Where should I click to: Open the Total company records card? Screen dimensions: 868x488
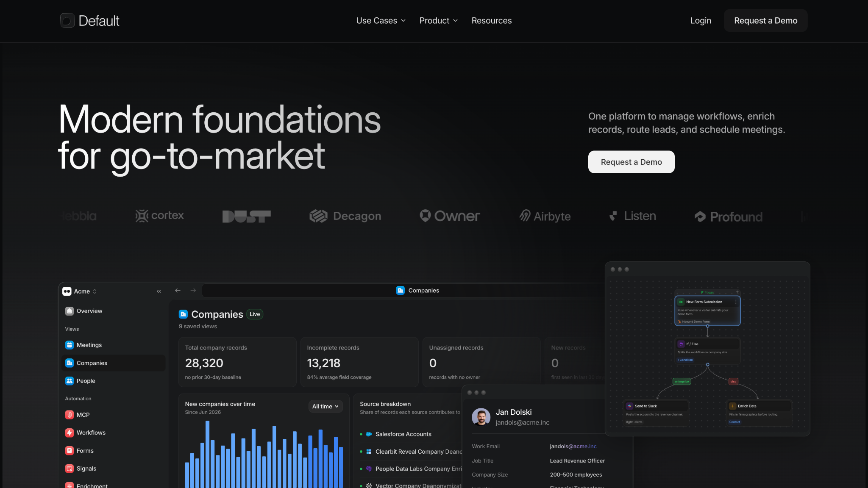pyautogui.click(x=237, y=362)
